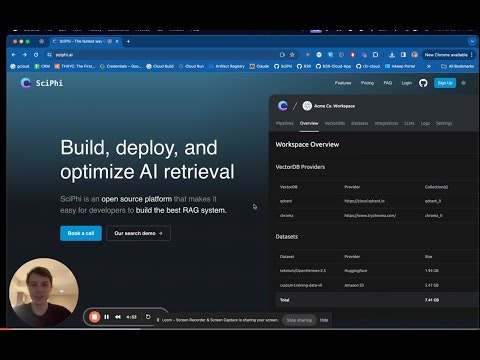
Task: Bookmark this page with the star icon
Action: [292, 55]
